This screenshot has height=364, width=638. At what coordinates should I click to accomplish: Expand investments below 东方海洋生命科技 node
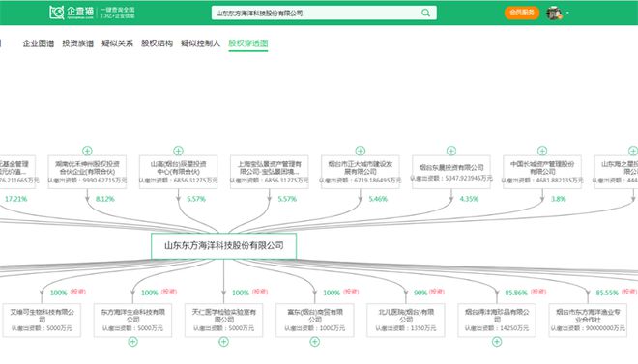[132, 342]
